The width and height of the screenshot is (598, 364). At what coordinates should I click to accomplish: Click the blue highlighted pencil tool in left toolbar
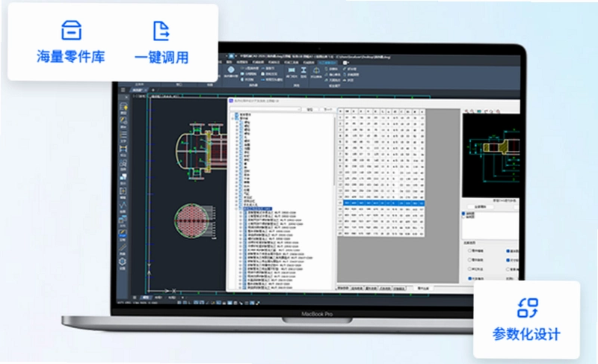pos(123,233)
